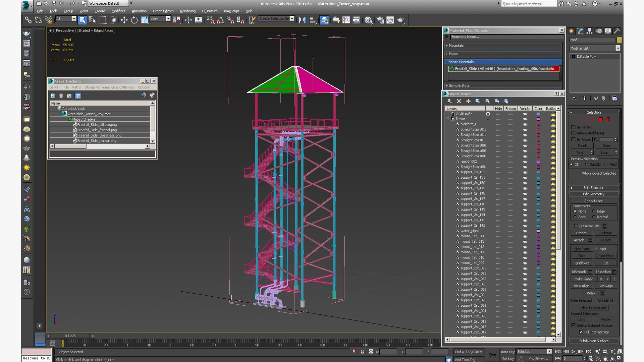Screen dimensions: 644x362
Task: Select Element sub-object level icon
Action: [608, 119]
